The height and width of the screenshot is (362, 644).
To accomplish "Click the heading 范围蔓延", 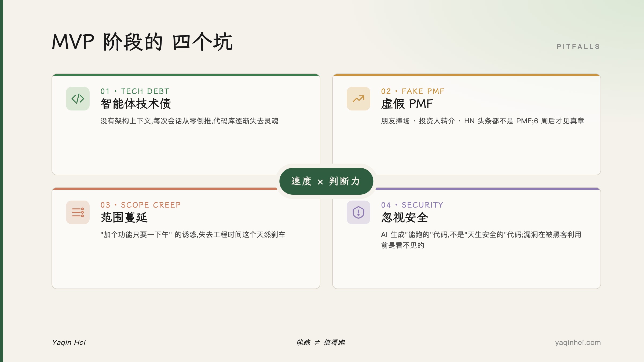I will [x=124, y=217].
